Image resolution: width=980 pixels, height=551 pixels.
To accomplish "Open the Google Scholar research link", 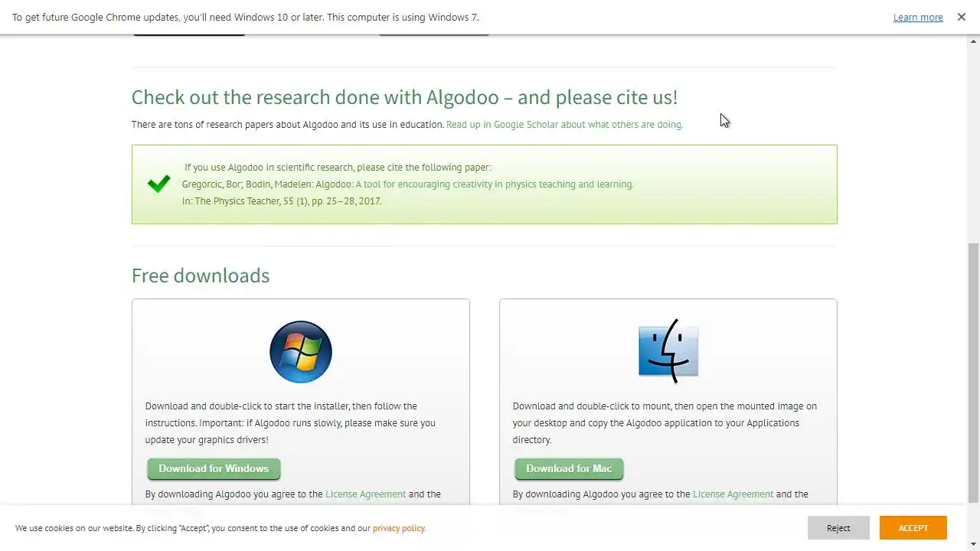I will [564, 124].
